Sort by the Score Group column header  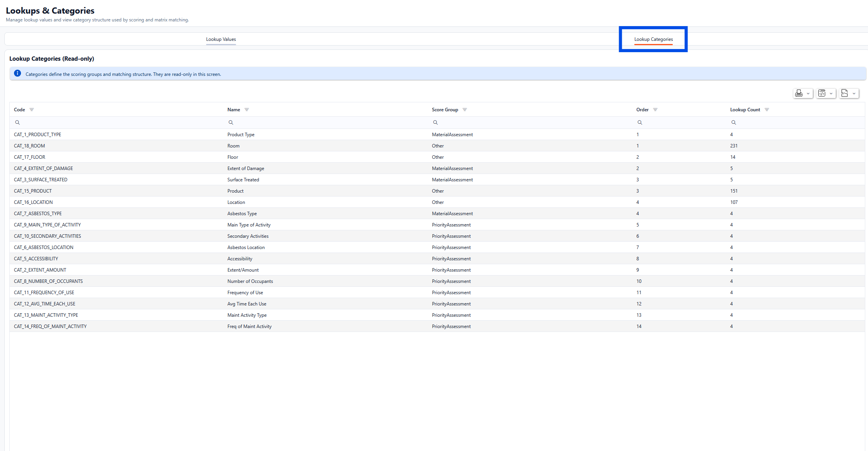tap(445, 110)
